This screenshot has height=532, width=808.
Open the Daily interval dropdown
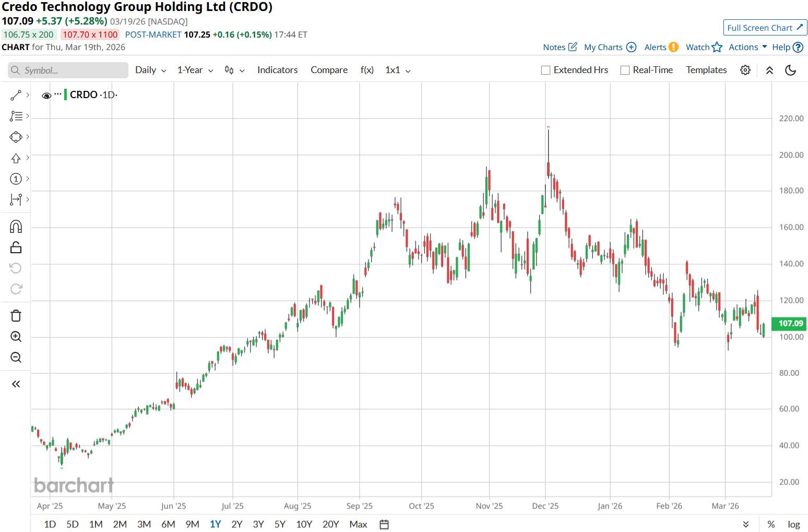151,70
